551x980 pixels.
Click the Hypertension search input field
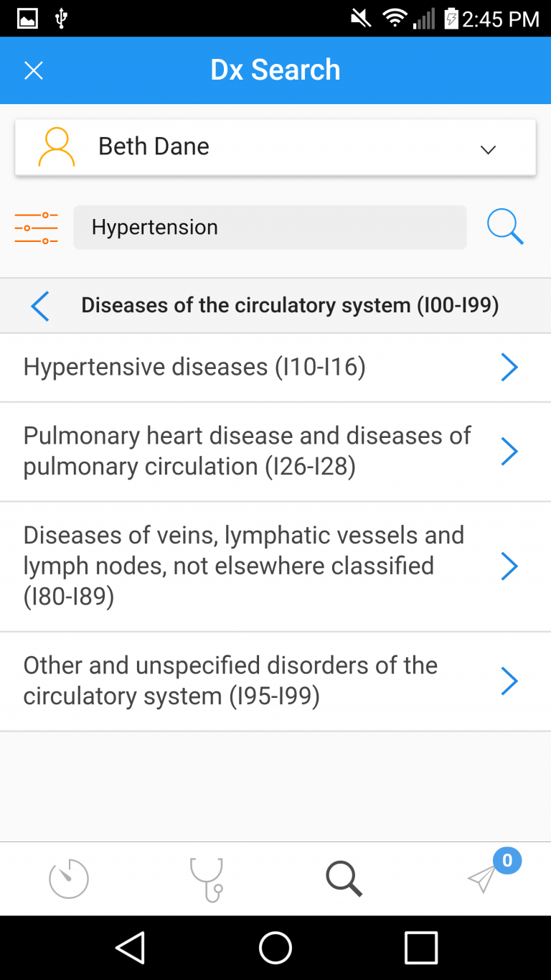[x=270, y=228]
